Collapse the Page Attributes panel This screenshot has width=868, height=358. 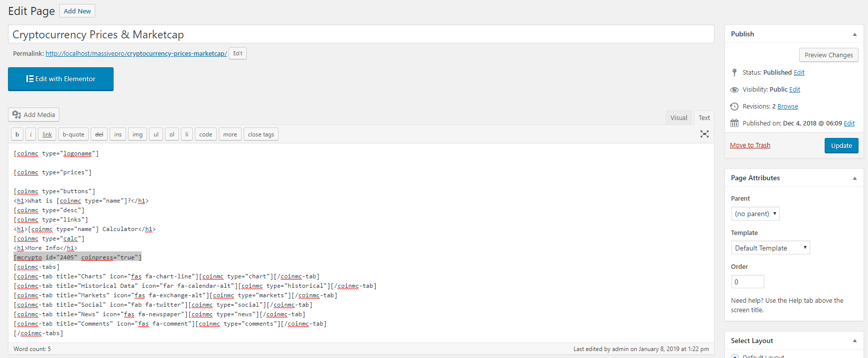855,178
